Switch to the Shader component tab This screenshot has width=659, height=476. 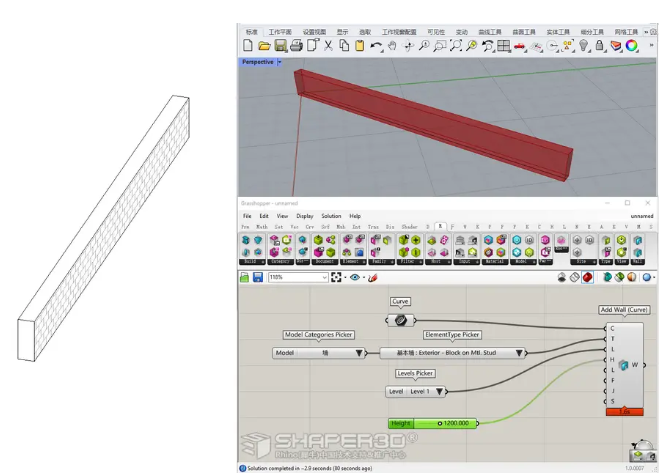[x=409, y=227]
